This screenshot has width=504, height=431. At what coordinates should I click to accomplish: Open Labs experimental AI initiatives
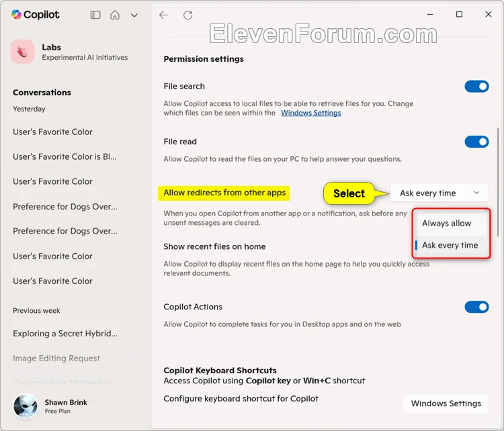coord(69,52)
